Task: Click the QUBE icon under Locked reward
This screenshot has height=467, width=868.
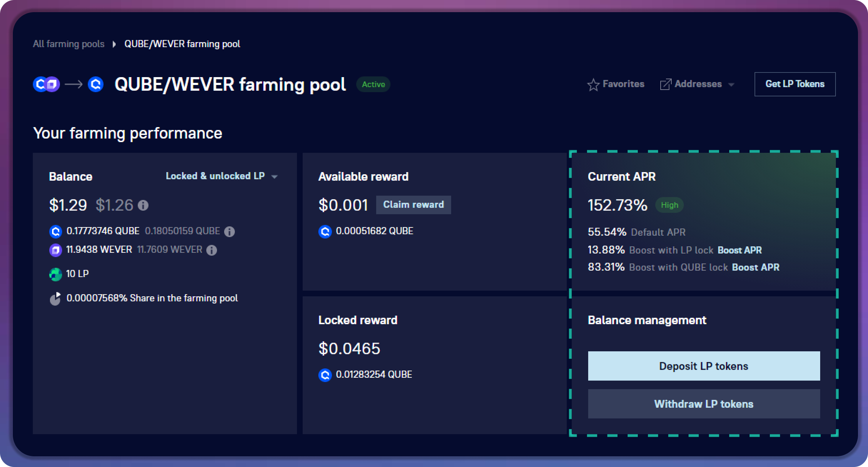Action: pyautogui.click(x=325, y=375)
